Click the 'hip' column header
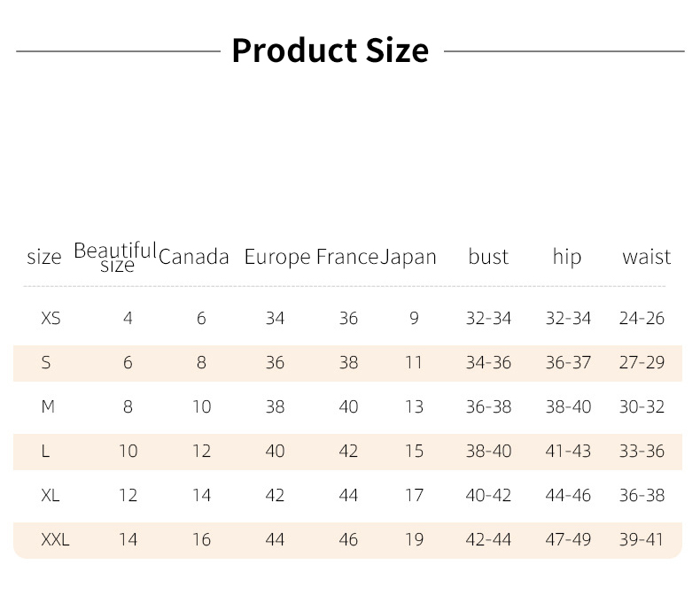The image size is (700, 603). [x=567, y=257]
